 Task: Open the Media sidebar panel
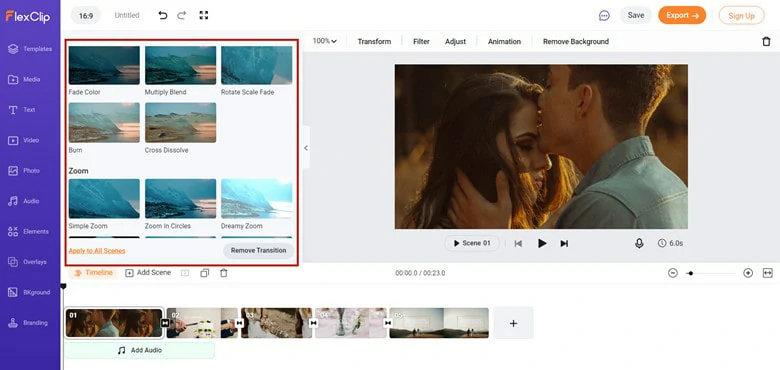24,80
